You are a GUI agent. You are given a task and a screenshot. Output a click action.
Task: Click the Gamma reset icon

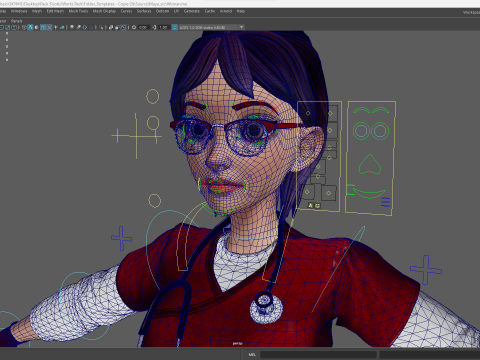[154, 27]
